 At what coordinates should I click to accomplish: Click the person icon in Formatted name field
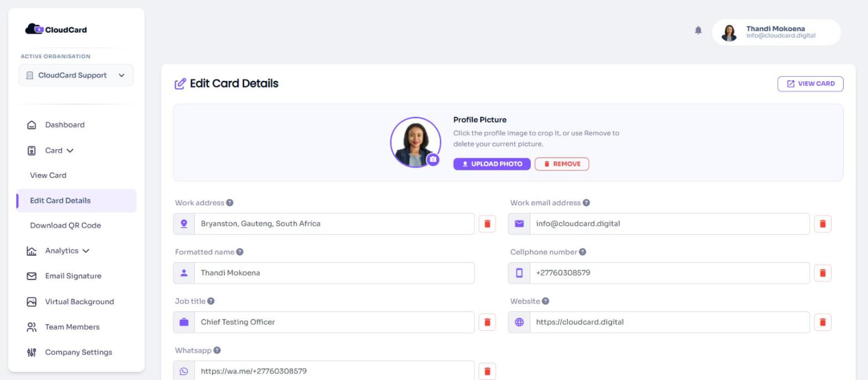point(184,273)
